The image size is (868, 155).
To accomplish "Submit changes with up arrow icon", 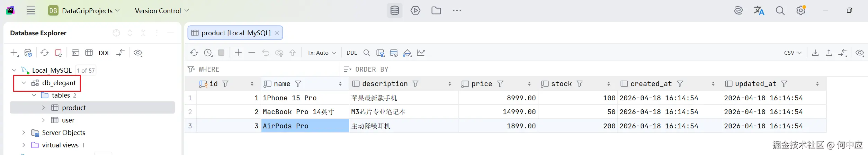I will click(x=293, y=53).
